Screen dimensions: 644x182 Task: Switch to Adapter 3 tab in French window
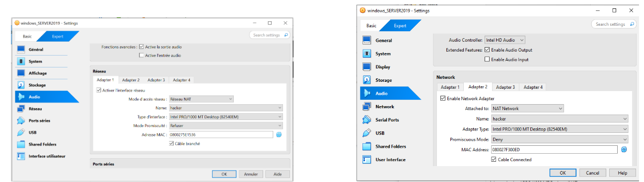click(156, 80)
